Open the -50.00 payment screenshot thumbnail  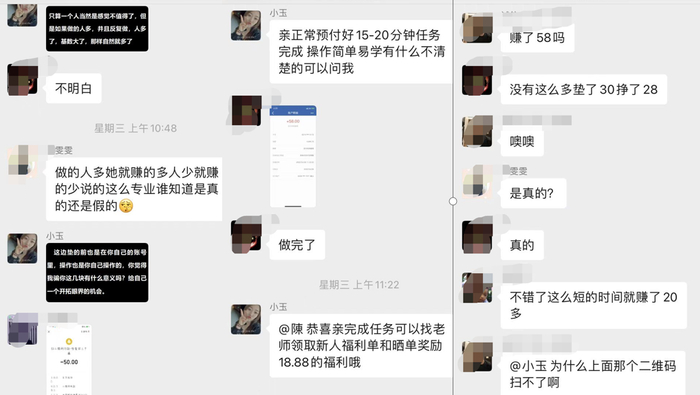(69, 360)
